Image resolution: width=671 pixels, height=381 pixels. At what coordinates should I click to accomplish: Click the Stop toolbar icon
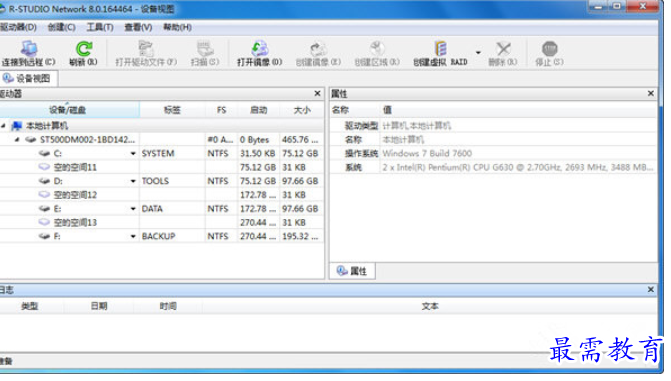pyautogui.click(x=549, y=49)
